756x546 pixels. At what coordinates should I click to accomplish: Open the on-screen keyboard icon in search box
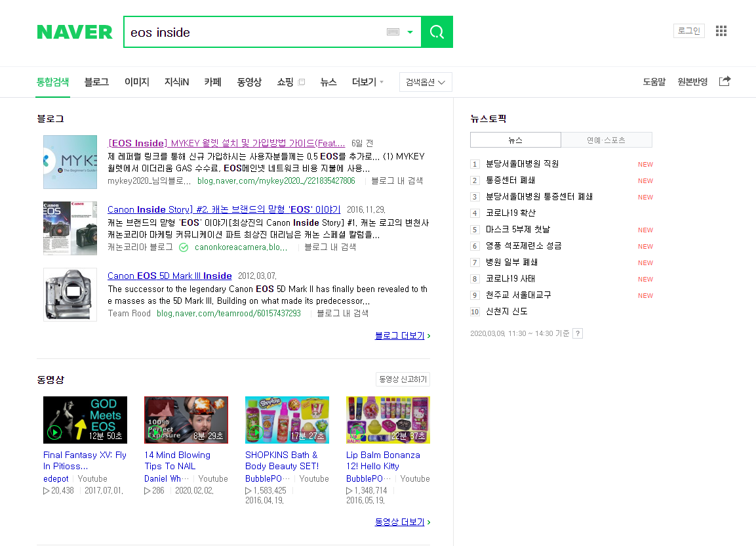(x=393, y=32)
